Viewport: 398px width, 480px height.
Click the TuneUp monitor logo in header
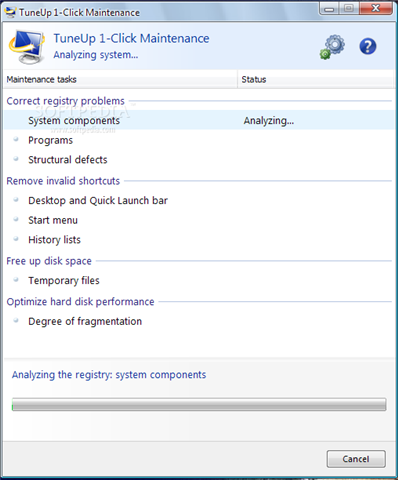click(27, 47)
